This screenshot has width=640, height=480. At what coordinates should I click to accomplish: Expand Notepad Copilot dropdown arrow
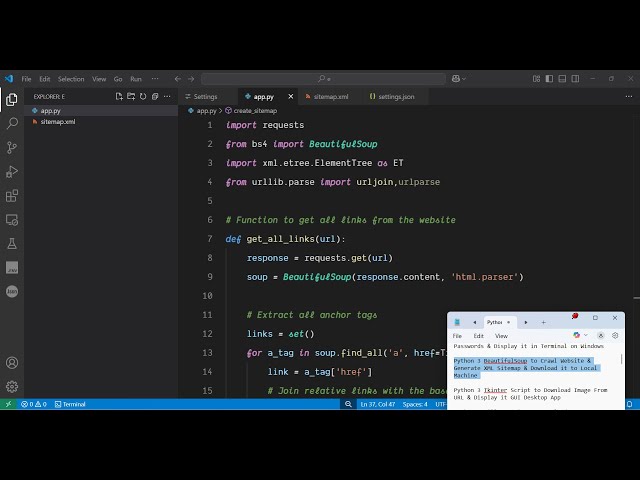586,335
